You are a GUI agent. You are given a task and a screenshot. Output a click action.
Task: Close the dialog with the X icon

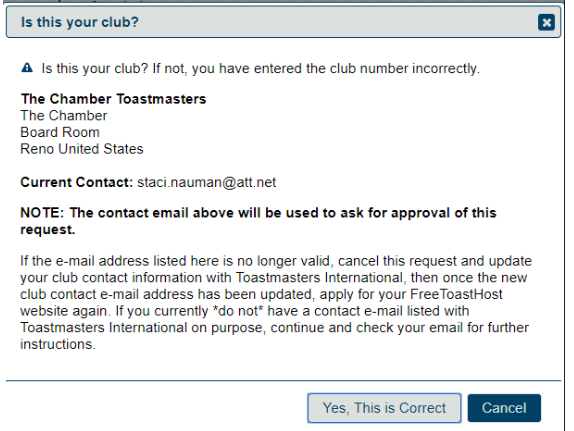coord(546,22)
